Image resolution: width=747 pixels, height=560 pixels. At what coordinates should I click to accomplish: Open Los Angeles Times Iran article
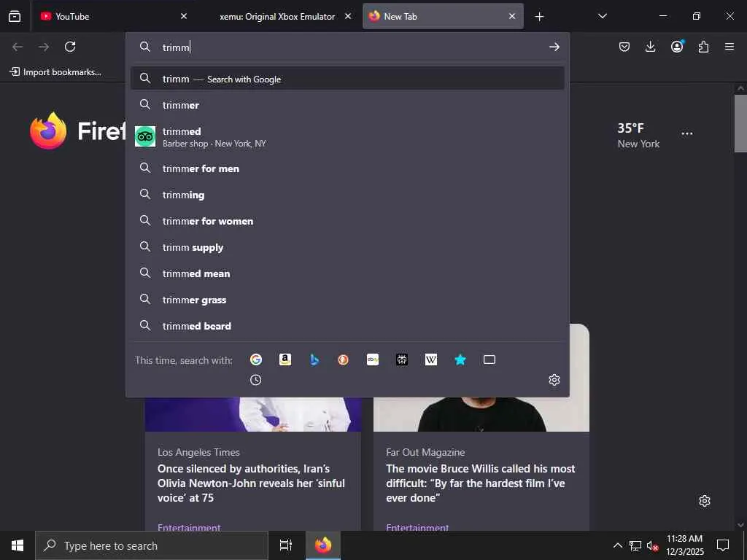pos(251,483)
